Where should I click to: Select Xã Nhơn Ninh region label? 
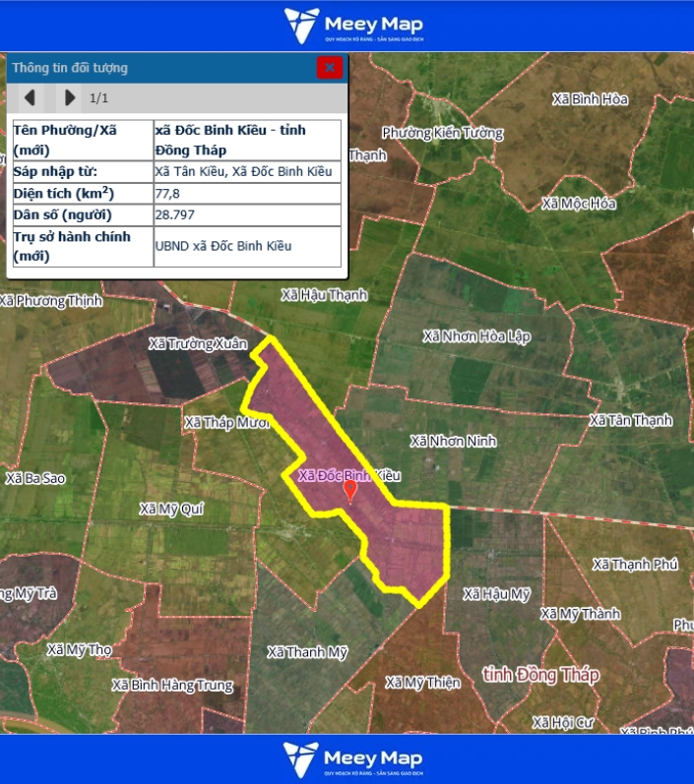453,441
